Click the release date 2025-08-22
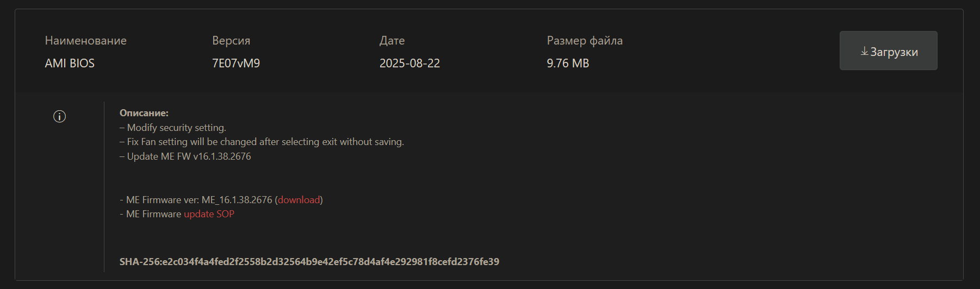This screenshot has height=289, width=980. pos(410,64)
